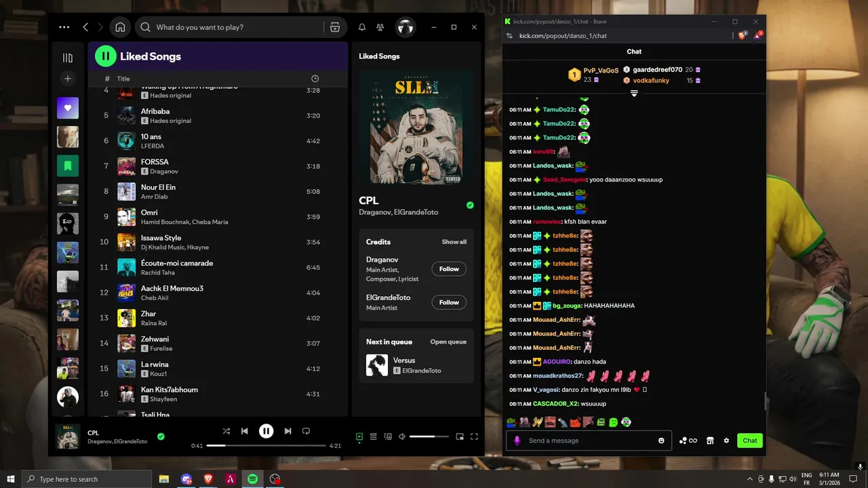Screen dimensions: 868x488
Task: Sort by duration clock column icon
Action: pyautogui.click(x=315, y=79)
